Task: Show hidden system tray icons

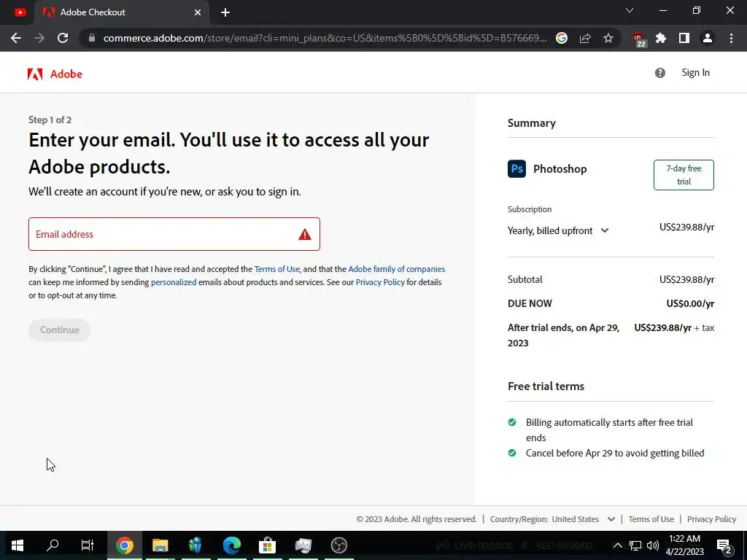Action: coord(617,545)
